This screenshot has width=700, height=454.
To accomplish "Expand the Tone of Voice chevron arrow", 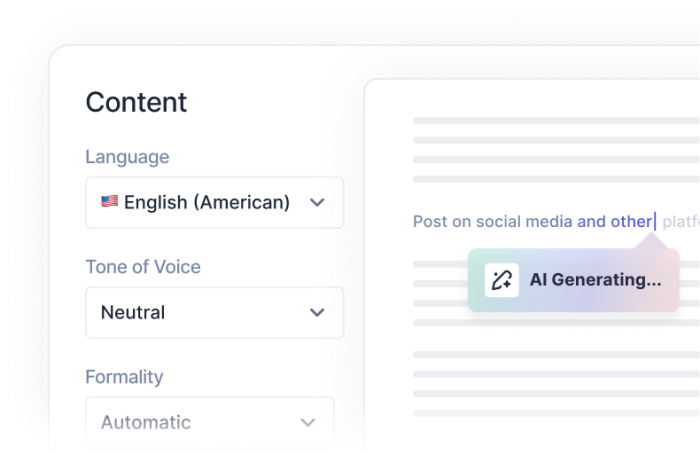I will click(x=317, y=312).
